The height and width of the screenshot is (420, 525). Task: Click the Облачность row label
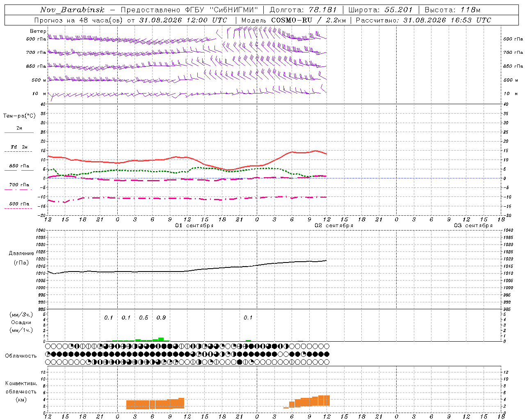click(x=21, y=356)
